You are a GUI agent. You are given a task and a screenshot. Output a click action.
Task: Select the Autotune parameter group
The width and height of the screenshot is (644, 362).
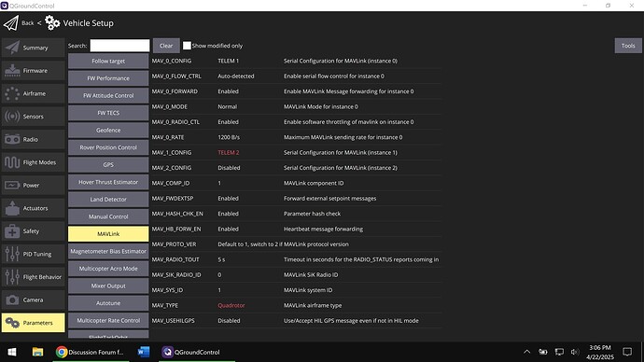tap(108, 303)
